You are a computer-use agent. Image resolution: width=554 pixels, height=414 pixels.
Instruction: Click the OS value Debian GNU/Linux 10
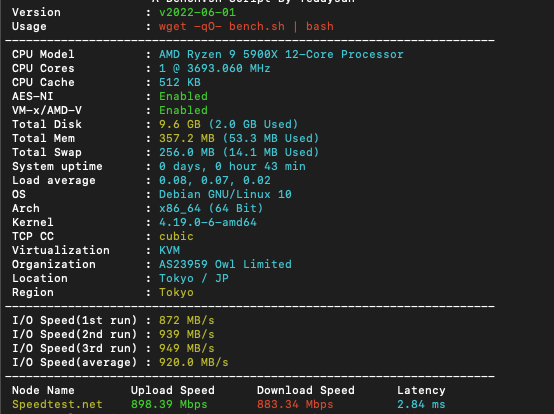point(225,194)
